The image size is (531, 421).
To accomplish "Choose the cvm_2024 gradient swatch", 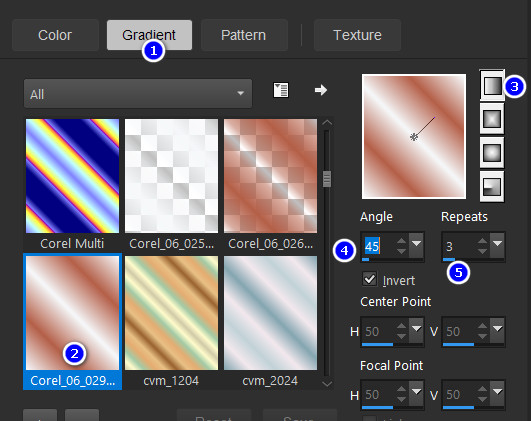I will (271, 313).
